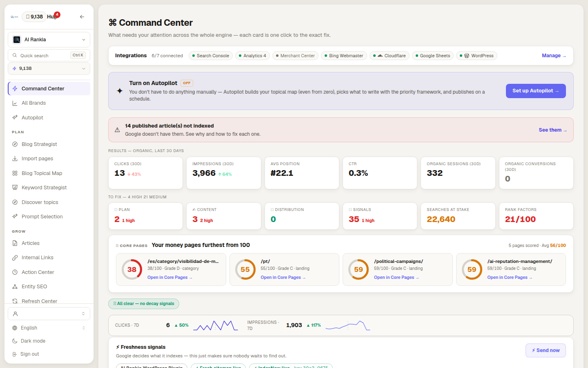Click the All Brands chart icon
The image size is (588, 368).
pos(15,103)
